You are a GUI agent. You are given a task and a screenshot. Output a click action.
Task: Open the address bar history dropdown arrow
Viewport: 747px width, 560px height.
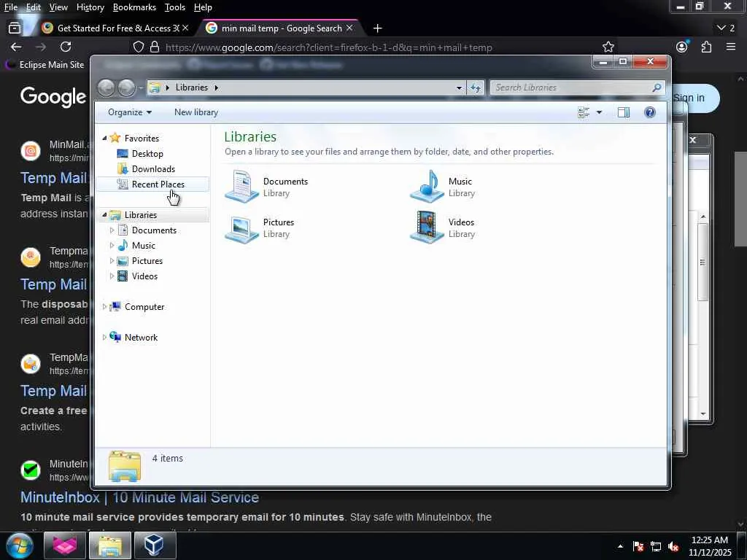(x=459, y=87)
